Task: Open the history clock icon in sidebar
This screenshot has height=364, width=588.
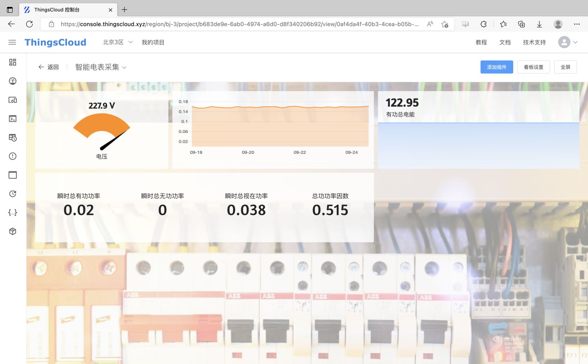Action: click(x=12, y=193)
